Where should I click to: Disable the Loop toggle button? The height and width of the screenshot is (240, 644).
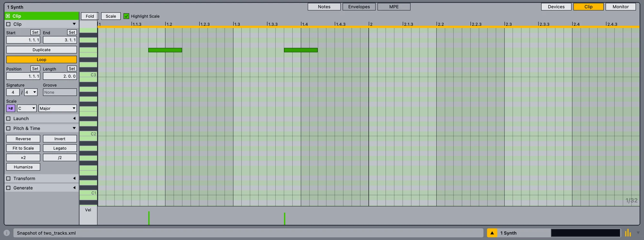click(42, 60)
